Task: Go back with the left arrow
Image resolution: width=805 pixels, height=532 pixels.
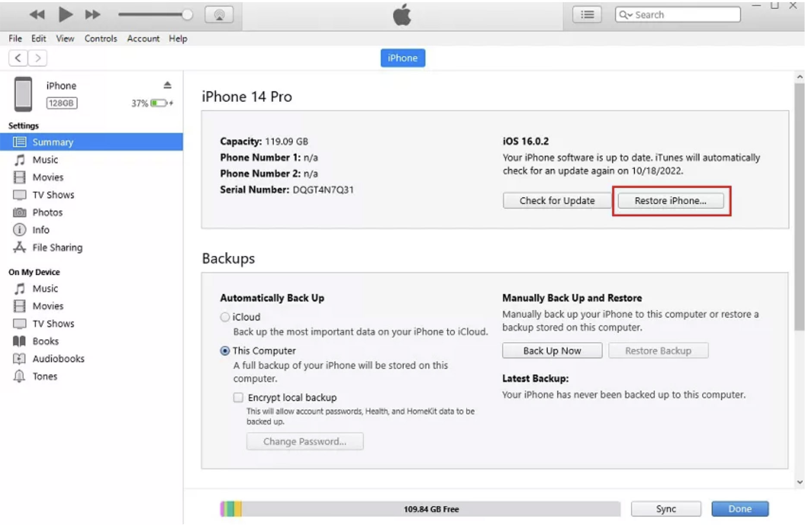Action: (x=18, y=58)
